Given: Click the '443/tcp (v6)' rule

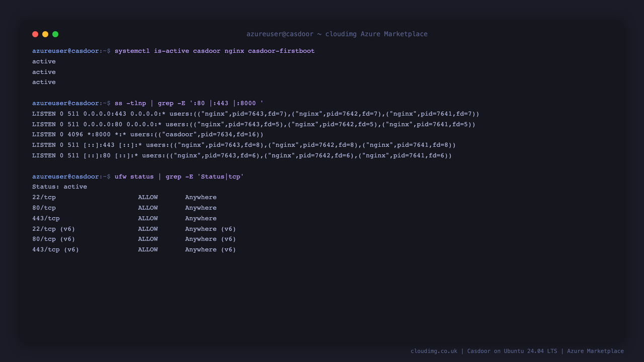Looking at the screenshot, I should (134, 249).
